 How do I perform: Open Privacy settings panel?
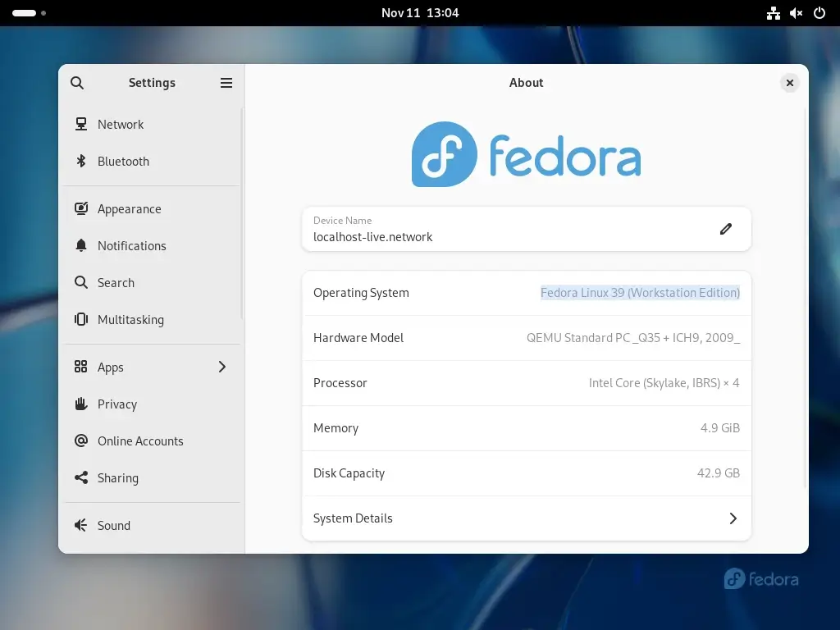coord(152,404)
